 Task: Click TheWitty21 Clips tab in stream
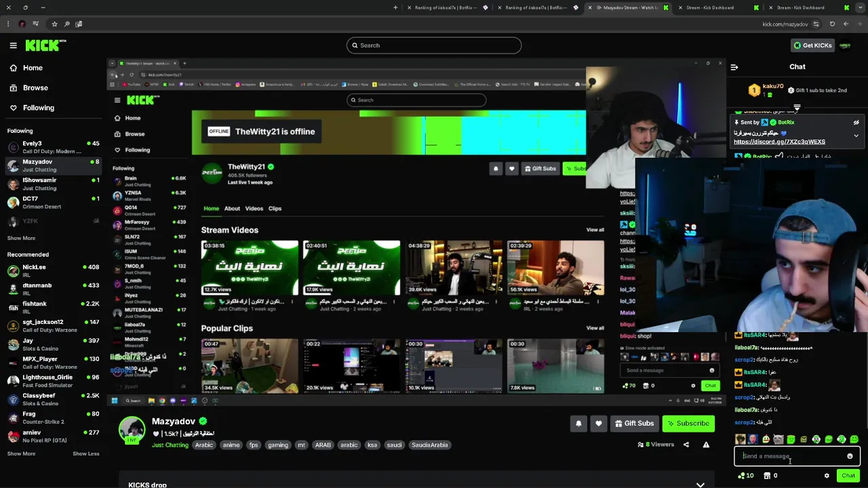pos(275,209)
